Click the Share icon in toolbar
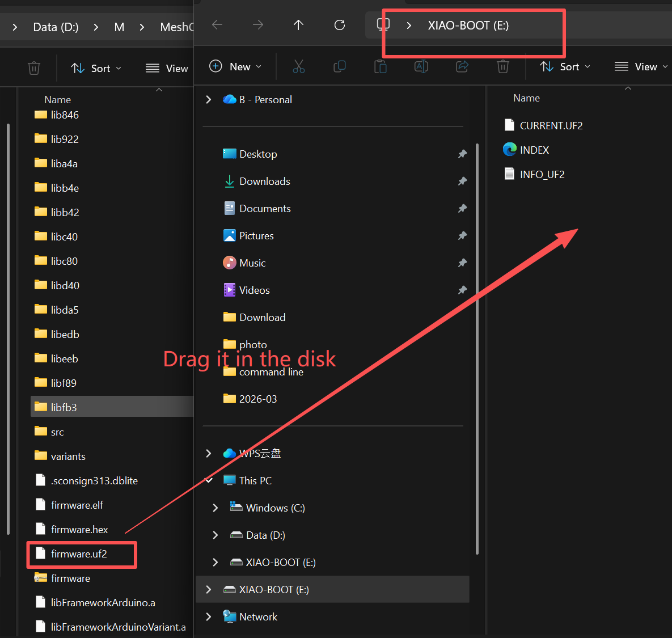The image size is (672, 638). tap(462, 67)
